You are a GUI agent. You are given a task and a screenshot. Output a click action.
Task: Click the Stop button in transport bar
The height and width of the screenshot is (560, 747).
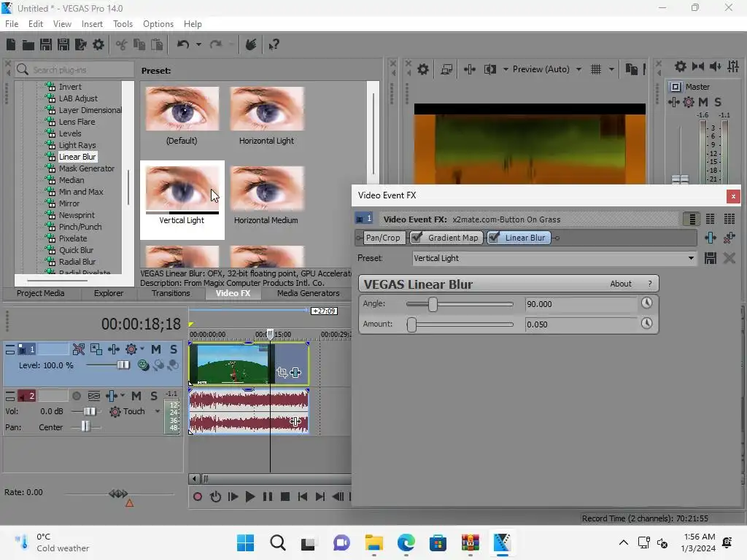click(x=285, y=497)
